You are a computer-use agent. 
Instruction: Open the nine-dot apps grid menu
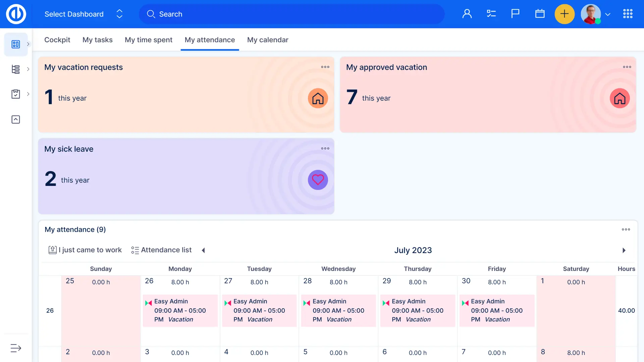628,14
